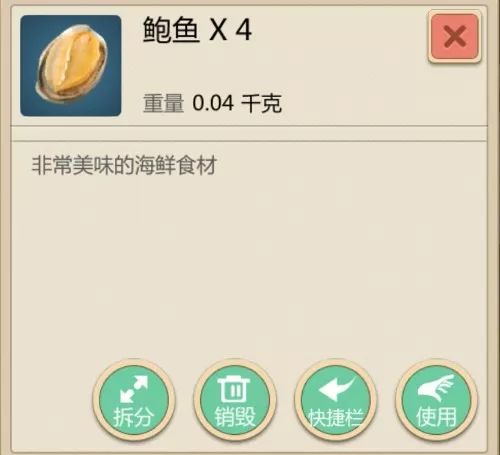Close the item detail panel with red X
This screenshot has height=455, width=500.
[x=455, y=37]
